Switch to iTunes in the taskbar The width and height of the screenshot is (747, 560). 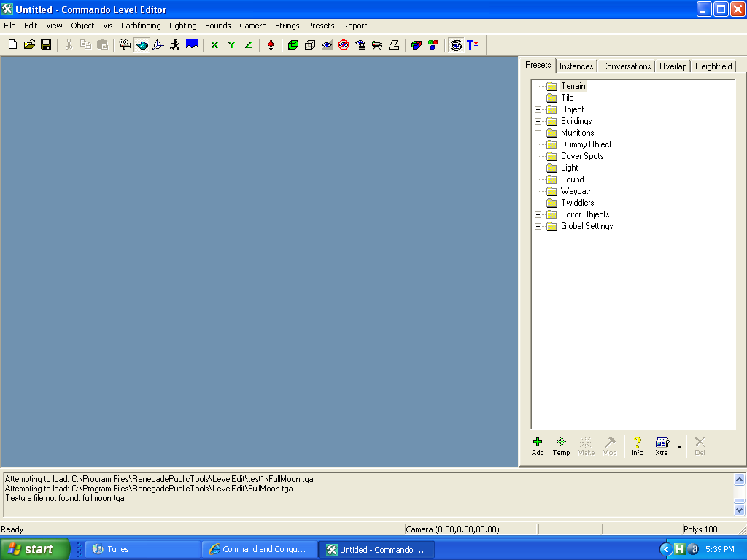[142, 549]
